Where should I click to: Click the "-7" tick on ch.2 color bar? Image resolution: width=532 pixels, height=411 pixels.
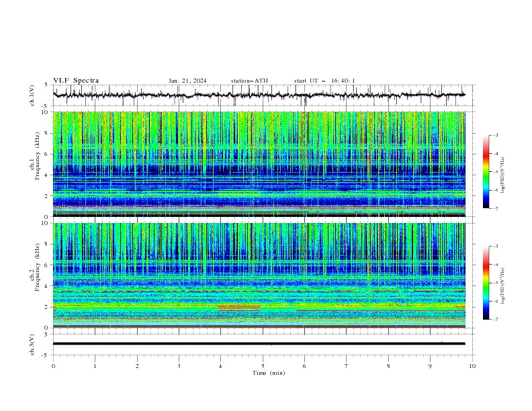click(x=495, y=320)
